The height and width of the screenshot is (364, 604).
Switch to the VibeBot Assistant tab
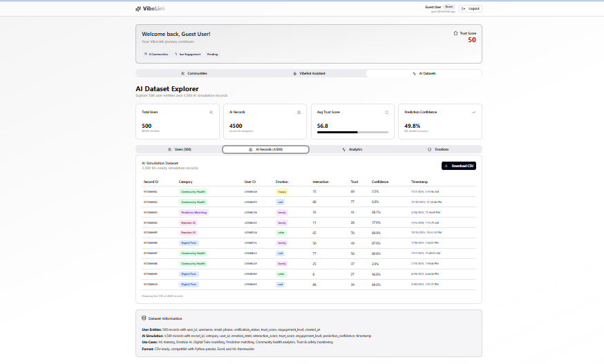(308, 73)
